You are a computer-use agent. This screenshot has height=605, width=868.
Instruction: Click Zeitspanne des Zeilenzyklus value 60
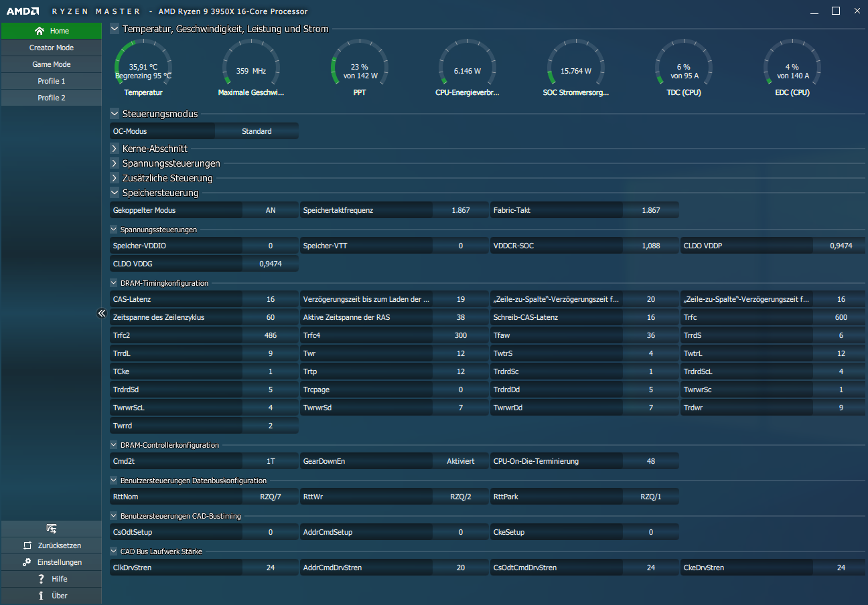tap(271, 317)
